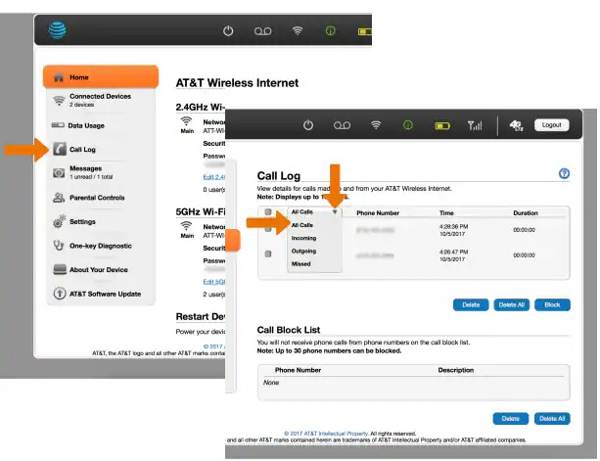Click the green status icon in the Call Log header
600x461 pixels.
408,125
